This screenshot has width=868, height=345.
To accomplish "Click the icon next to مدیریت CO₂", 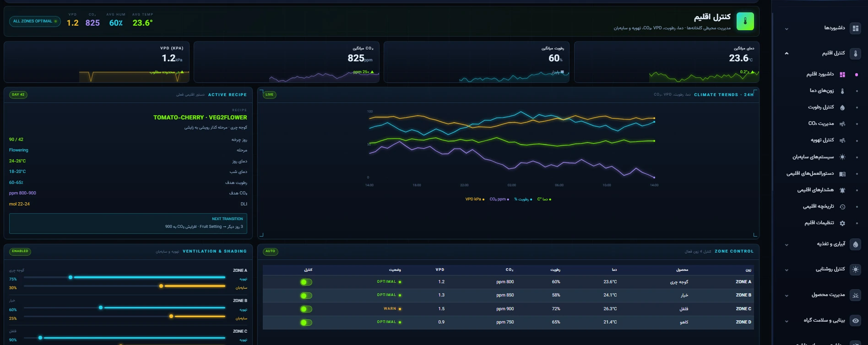I will [842, 124].
